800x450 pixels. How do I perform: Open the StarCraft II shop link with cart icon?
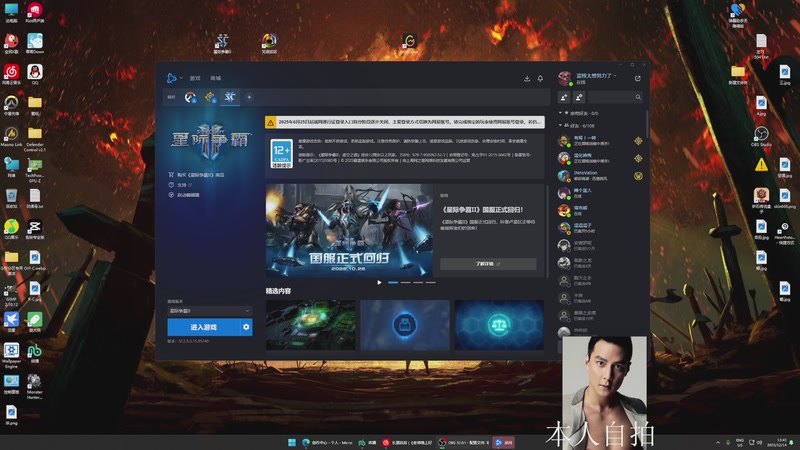click(x=196, y=174)
